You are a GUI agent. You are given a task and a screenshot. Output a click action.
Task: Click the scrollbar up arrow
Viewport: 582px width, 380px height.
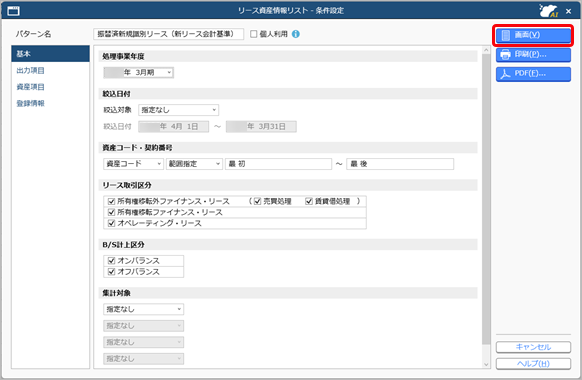pyautogui.click(x=486, y=50)
